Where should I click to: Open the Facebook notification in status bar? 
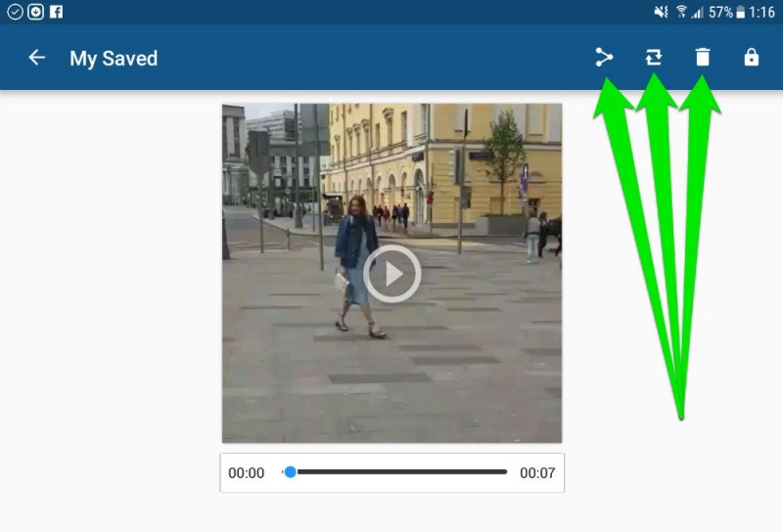coord(57,12)
